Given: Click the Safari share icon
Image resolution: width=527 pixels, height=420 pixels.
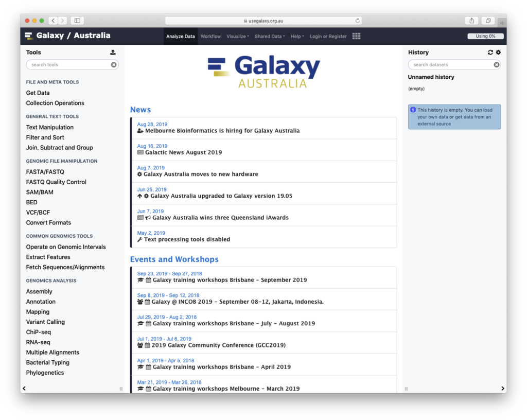Looking at the screenshot, I should (472, 21).
